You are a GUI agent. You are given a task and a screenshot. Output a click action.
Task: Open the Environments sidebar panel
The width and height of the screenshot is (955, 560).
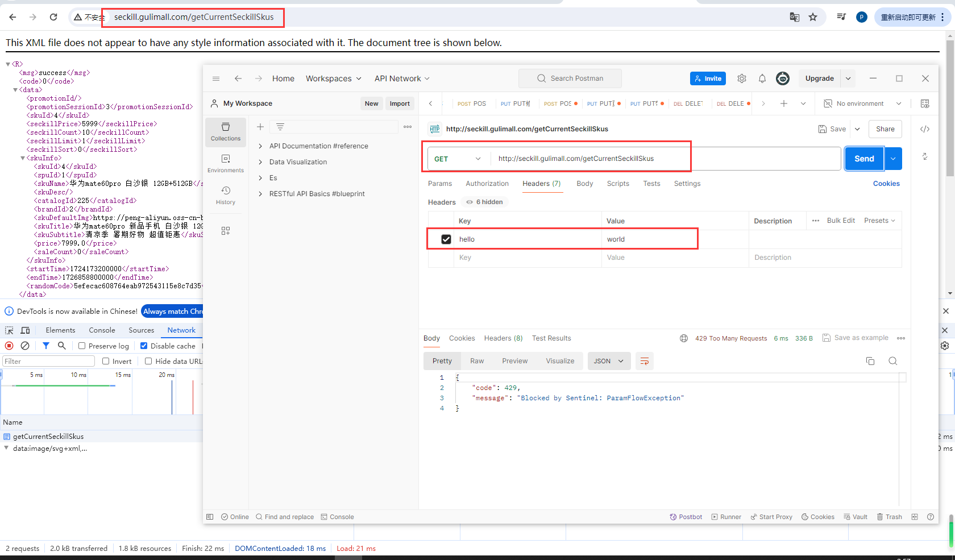(x=226, y=163)
